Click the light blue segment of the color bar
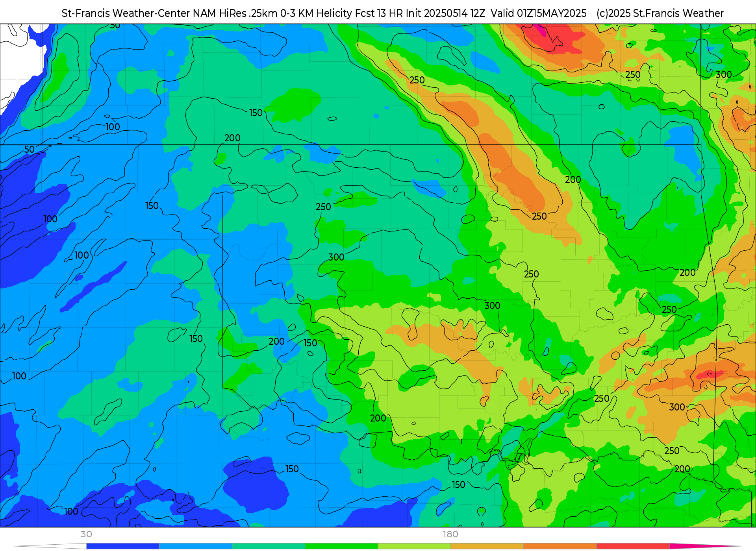The image size is (756, 551). (196, 546)
